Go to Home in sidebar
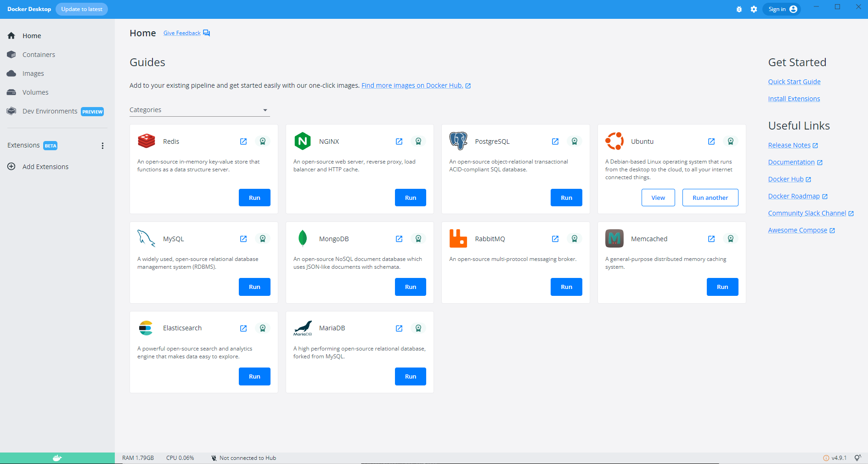 [57, 36]
